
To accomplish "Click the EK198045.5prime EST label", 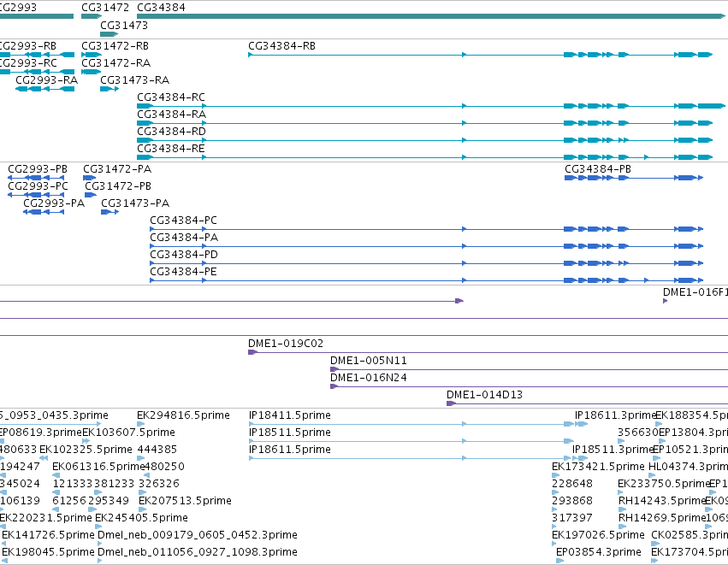I will 48,553.
